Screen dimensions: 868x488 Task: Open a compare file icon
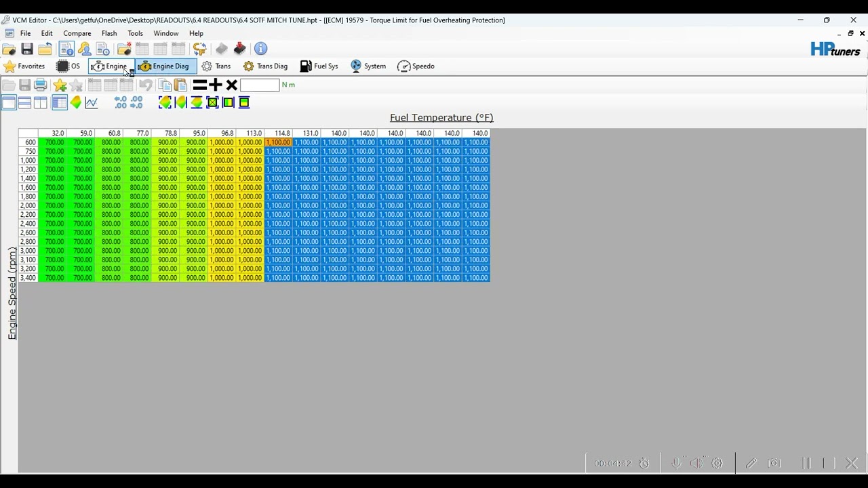tap(124, 49)
